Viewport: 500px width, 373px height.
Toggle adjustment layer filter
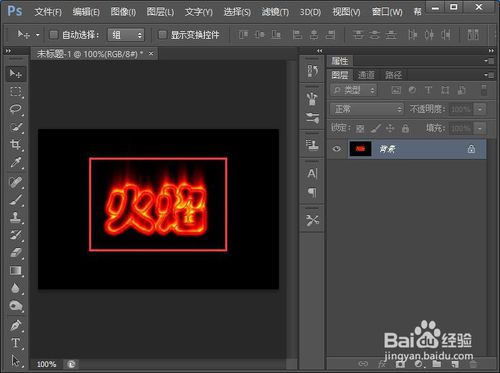[x=412, y=90]
